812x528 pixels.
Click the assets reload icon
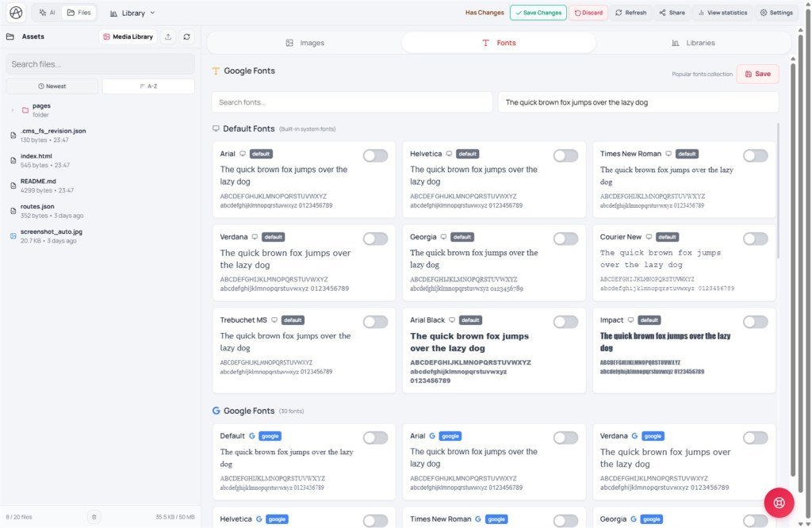pyautogui.click(x=187, y=36)
